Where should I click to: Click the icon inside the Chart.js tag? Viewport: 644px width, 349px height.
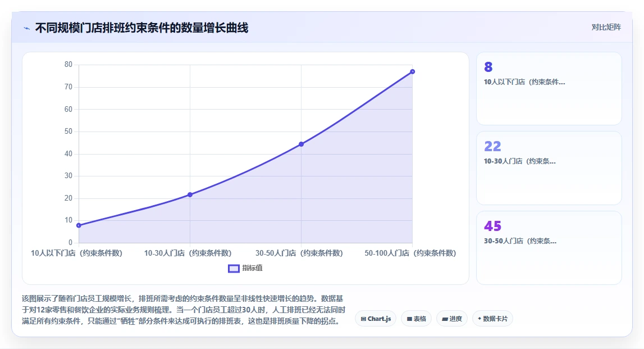coord(363,319)
